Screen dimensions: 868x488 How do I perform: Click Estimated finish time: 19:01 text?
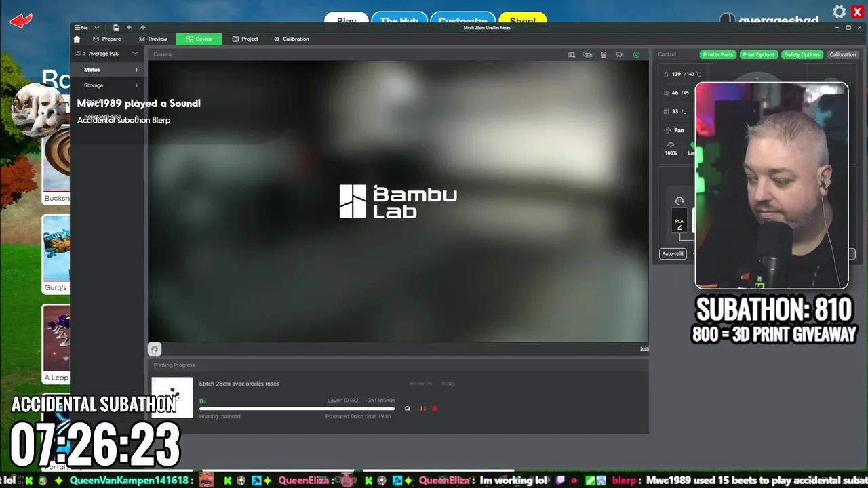click(x=358, y=416)
